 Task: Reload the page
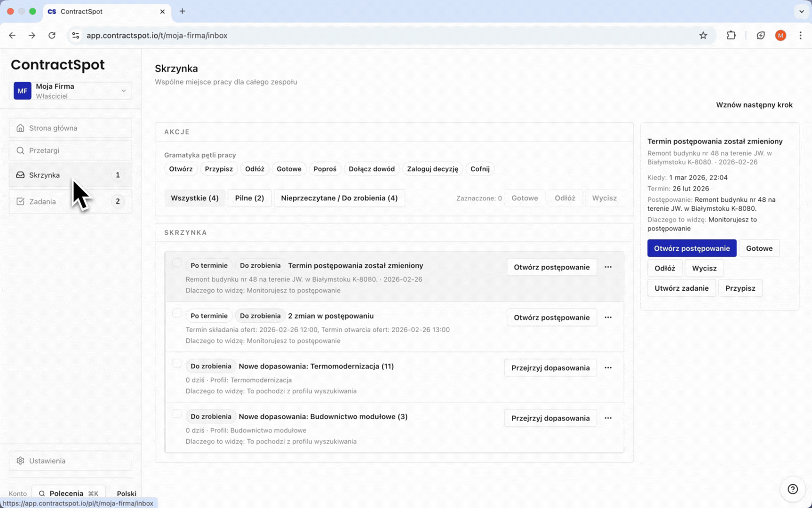[52, 35]
